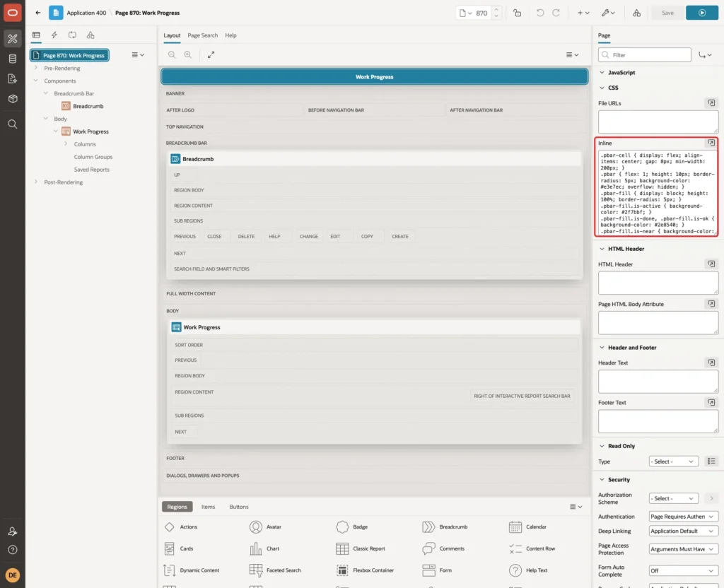Viewport: 724px width, 588px height.
Task: Show the Items gallery tab
Action: 208,507
